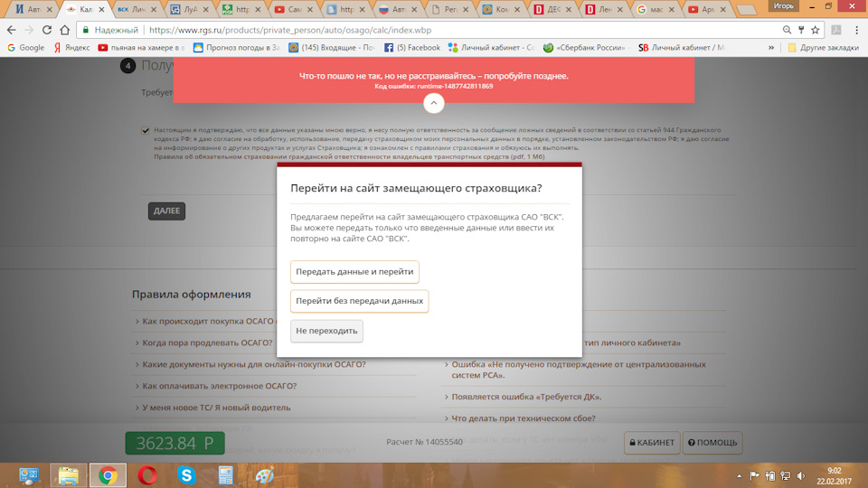This screenshot has height=488, width=868.
Task: Open the insurance rules pdf link
Action: tap(349, 156)
